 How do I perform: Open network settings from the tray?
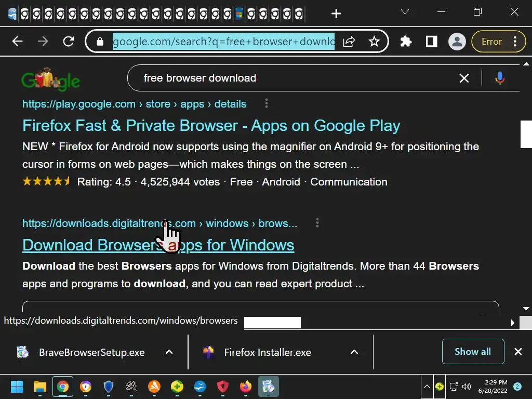[454, 387]
